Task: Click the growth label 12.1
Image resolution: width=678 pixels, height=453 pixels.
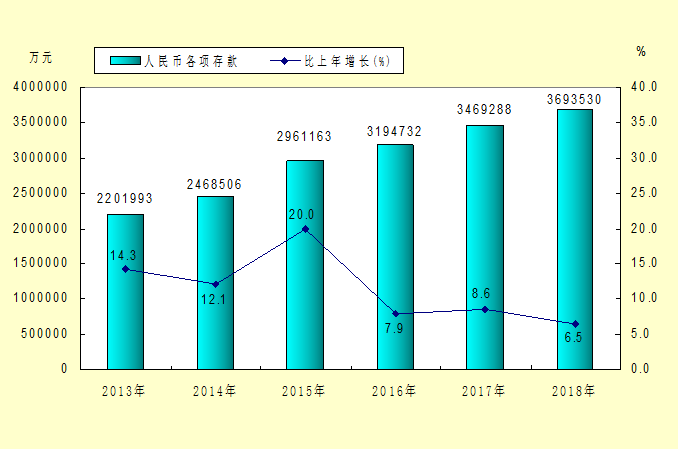Action: tap(213, 300)
